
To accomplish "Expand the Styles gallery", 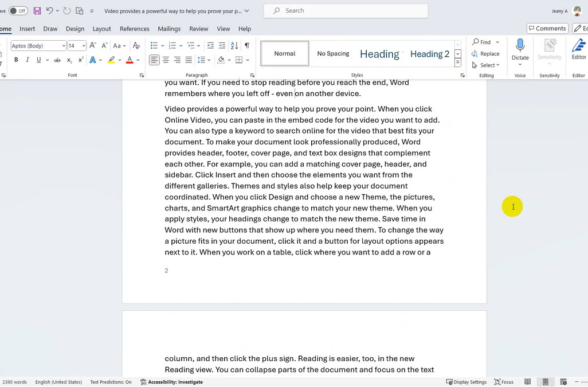I will coord(458,63).
